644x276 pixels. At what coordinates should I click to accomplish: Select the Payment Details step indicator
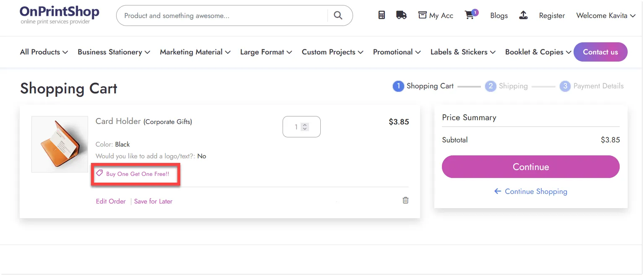point(592,86)
